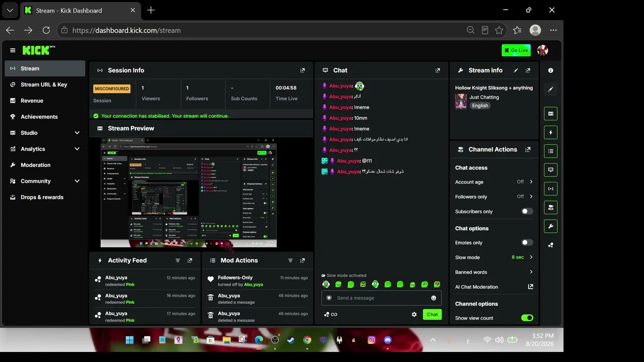Open a new browser tab

[x=151, y=10]
